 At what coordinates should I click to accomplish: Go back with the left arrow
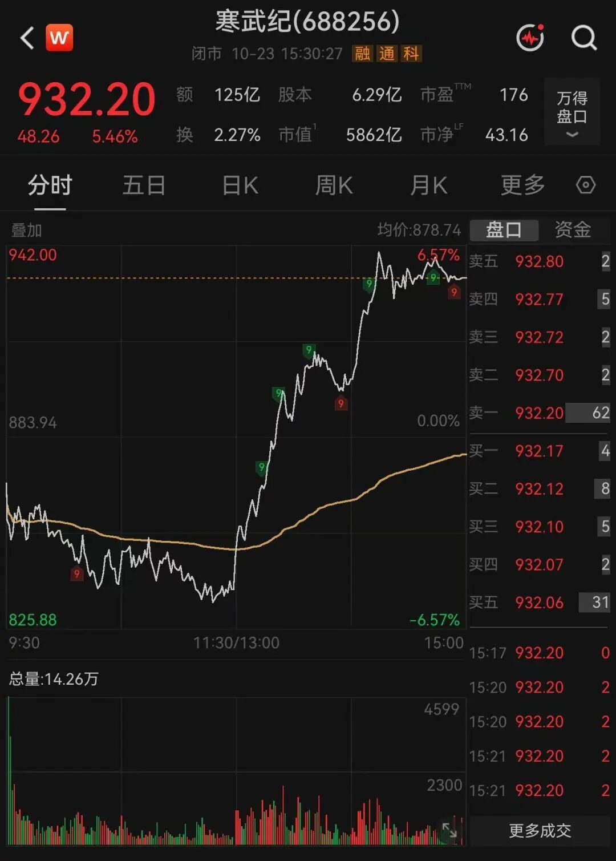click(27, 38)
